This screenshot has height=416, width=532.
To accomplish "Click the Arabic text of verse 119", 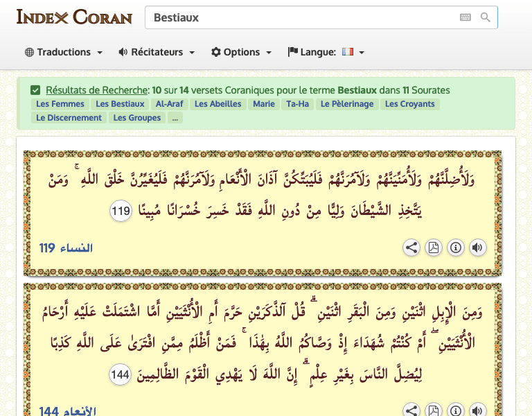I will (262, 194).
